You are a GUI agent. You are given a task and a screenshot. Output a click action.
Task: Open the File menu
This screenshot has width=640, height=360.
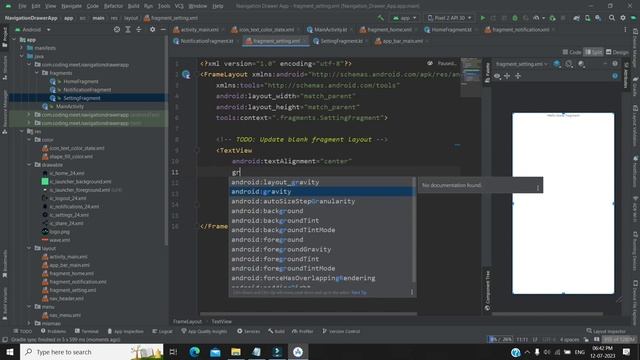click(22, 6)
